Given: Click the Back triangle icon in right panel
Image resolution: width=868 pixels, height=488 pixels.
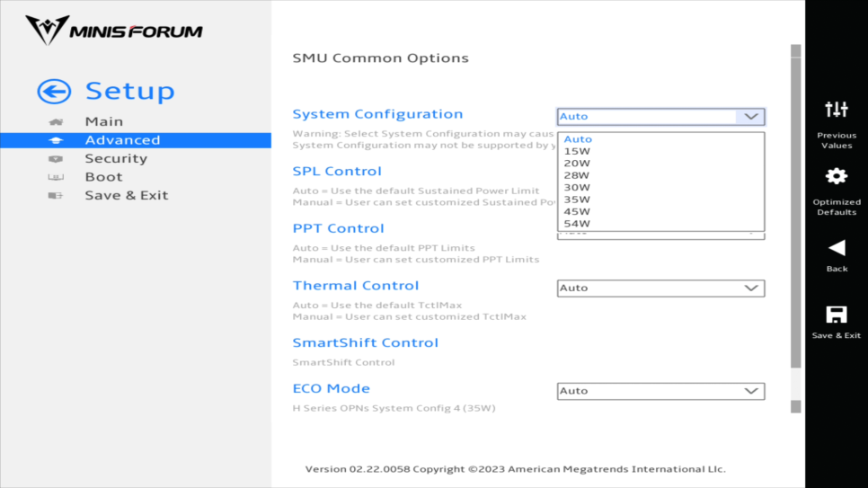Looking at the screenshot, I should point(836,247).
